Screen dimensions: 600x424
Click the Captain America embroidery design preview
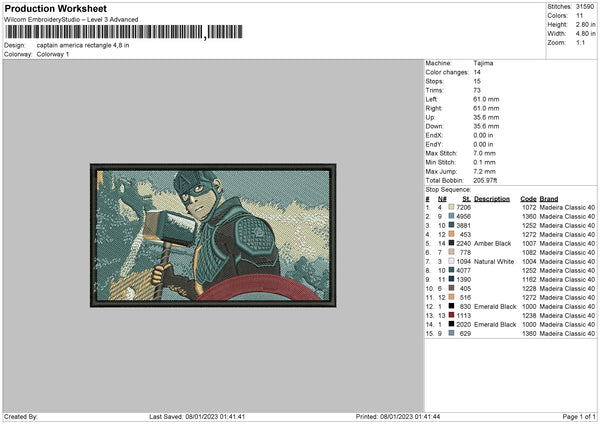pos(213,235)
